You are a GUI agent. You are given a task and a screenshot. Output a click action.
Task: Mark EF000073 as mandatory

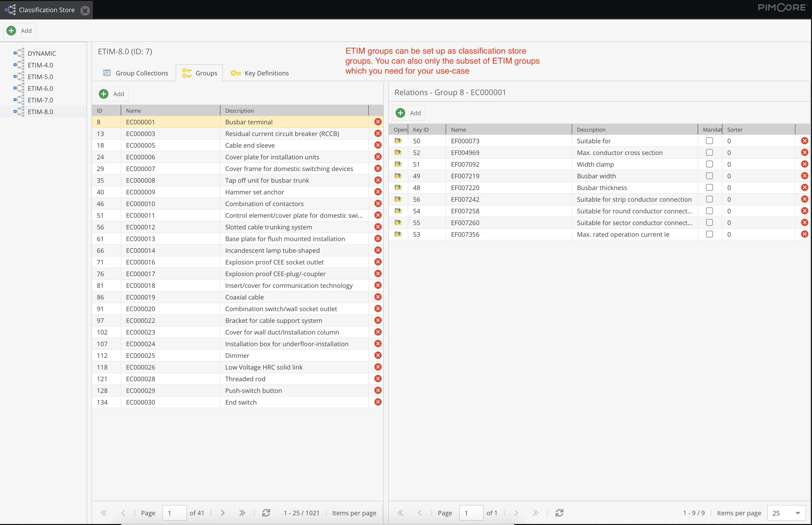click(709, 141)
